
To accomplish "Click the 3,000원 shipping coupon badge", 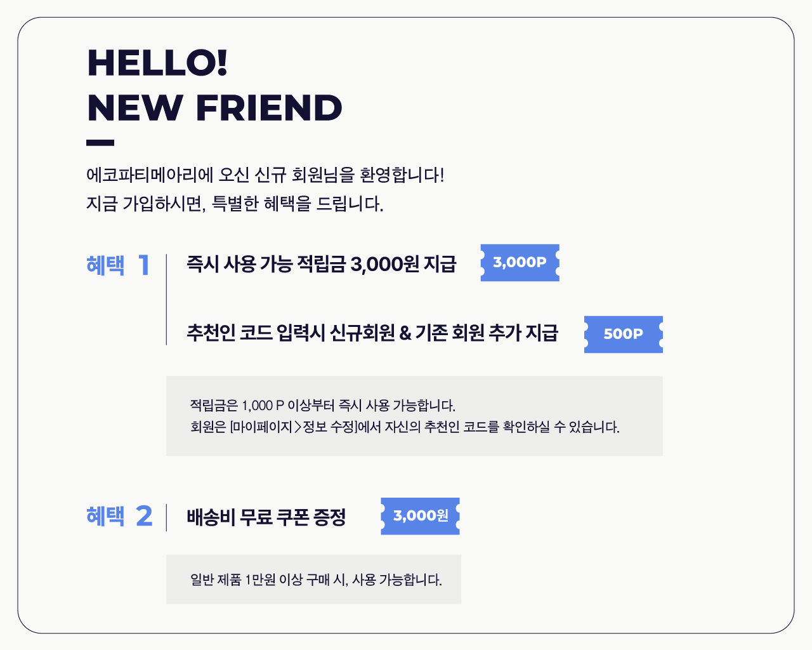I will pos(420,516).
